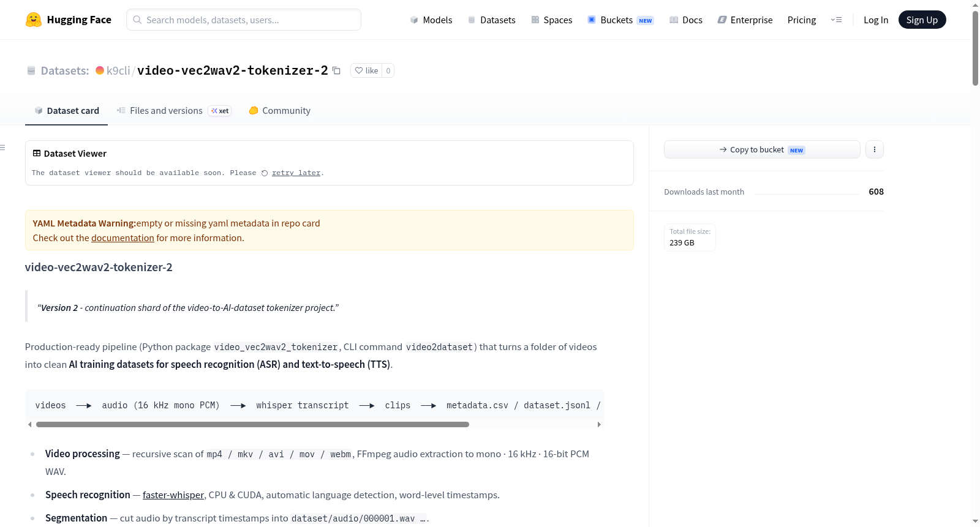Open Enterprise from the top navigation
This screenshot has width=980, height=527.
[745, 20]
